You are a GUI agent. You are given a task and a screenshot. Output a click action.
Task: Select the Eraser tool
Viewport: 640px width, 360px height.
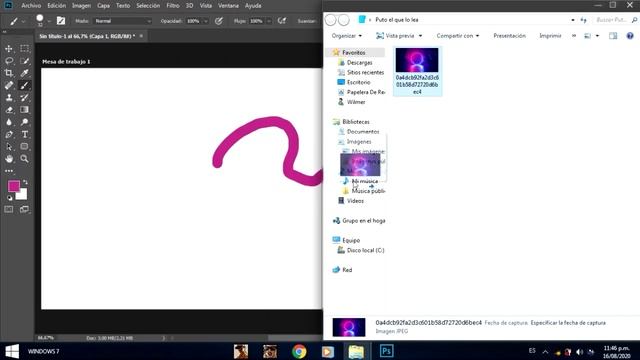point(9,110)
